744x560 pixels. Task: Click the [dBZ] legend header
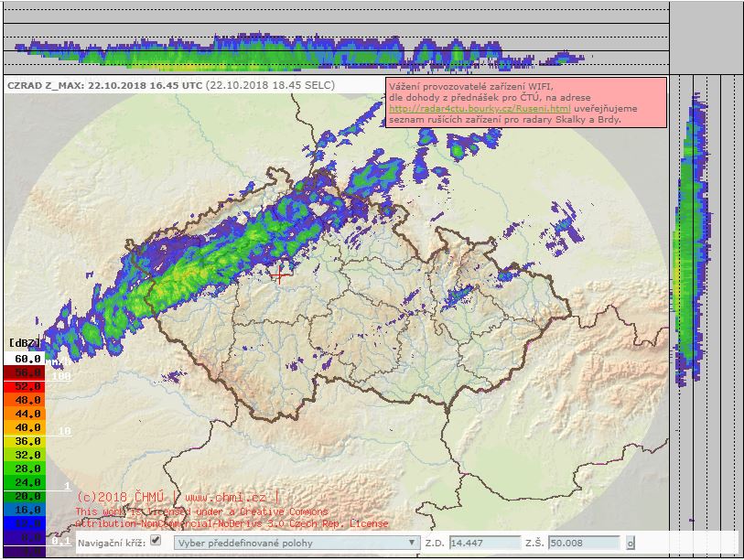[x=24, y=342]
